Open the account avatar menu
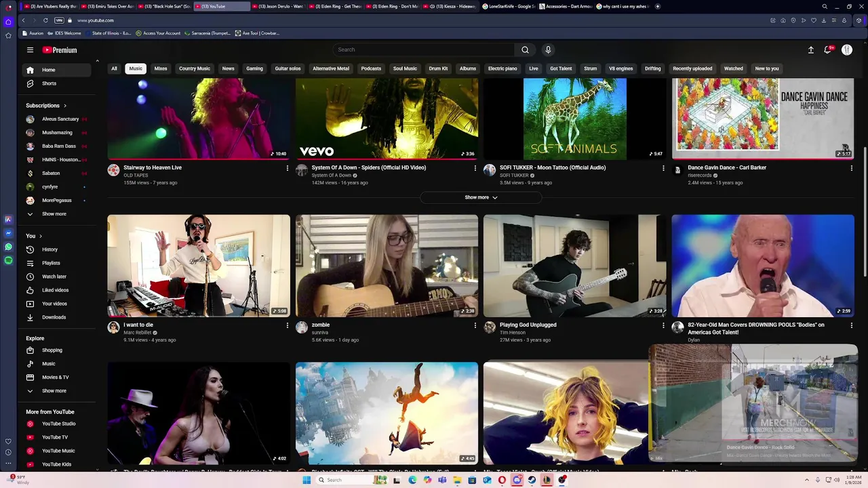The height and width of the screenshot is (488, 868). click(847, 50)
